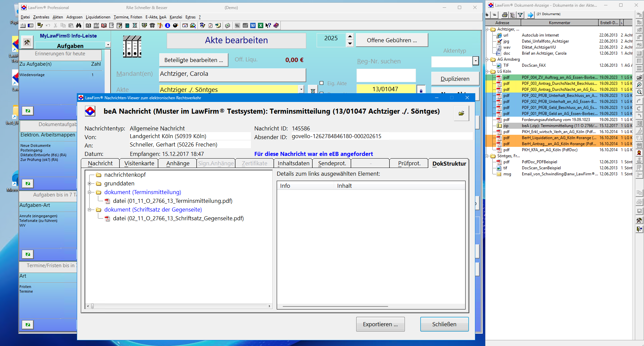The image size is (644, 346).
Task: Expand the grunddaten tree node
Action: [90, 184]
